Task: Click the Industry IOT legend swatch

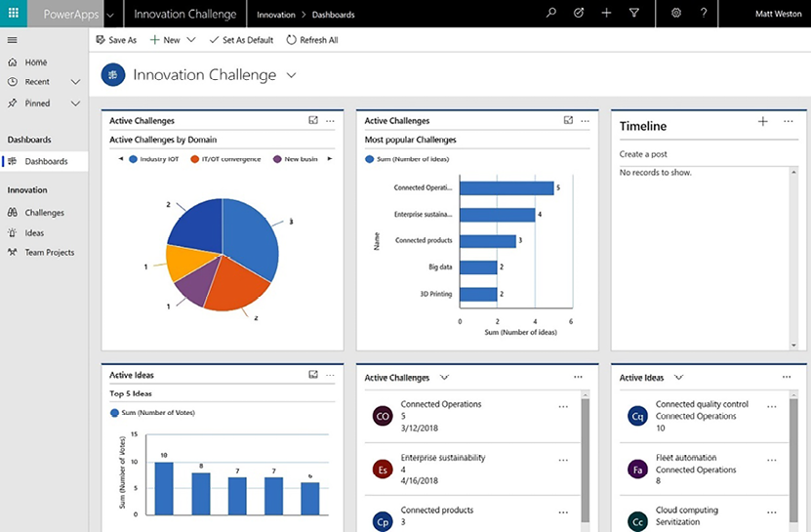Action: tap(133, 159)
